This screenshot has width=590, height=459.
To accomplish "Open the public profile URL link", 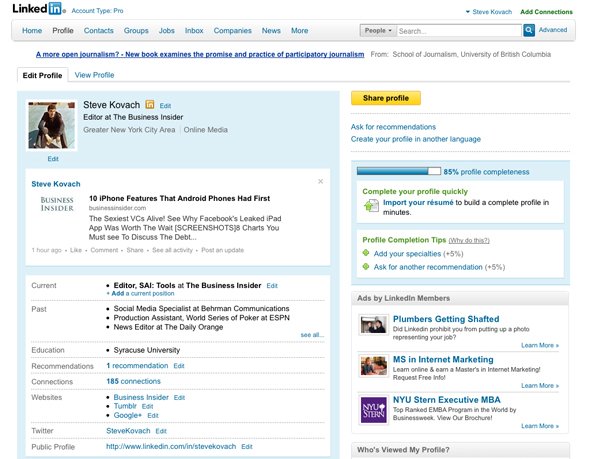I will click(171, 447).
